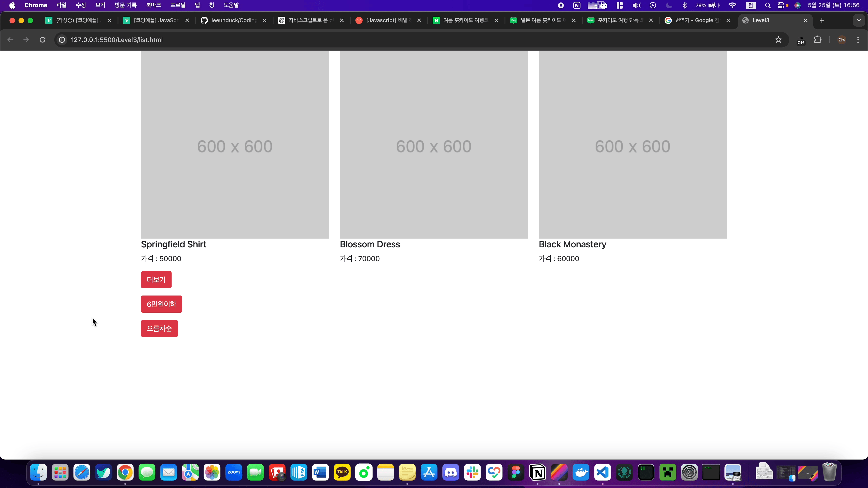Click the Blossom Dress product image

pos(434,145)
